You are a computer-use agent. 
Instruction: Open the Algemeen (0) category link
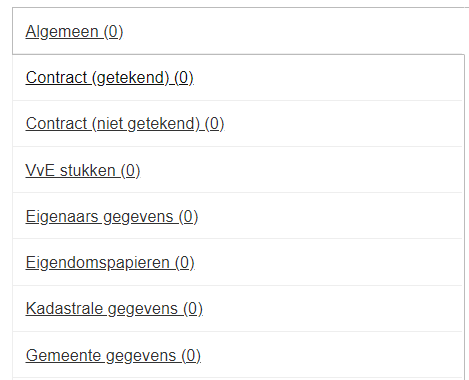(x=74, y=32)
